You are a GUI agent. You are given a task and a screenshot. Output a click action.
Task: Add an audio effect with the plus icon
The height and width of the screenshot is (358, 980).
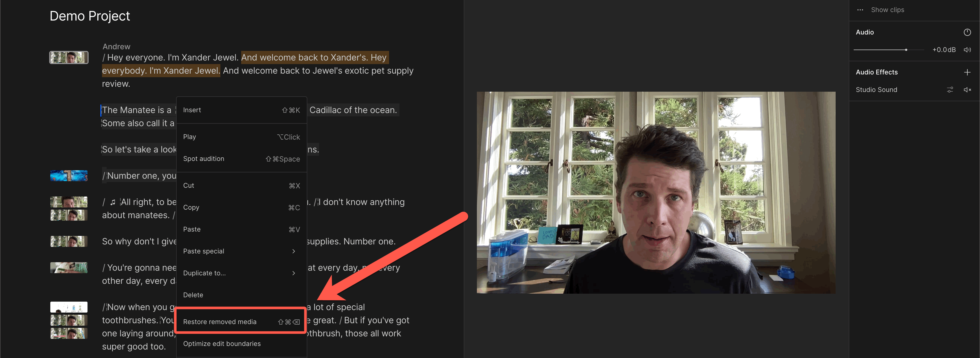click(967, 72)
